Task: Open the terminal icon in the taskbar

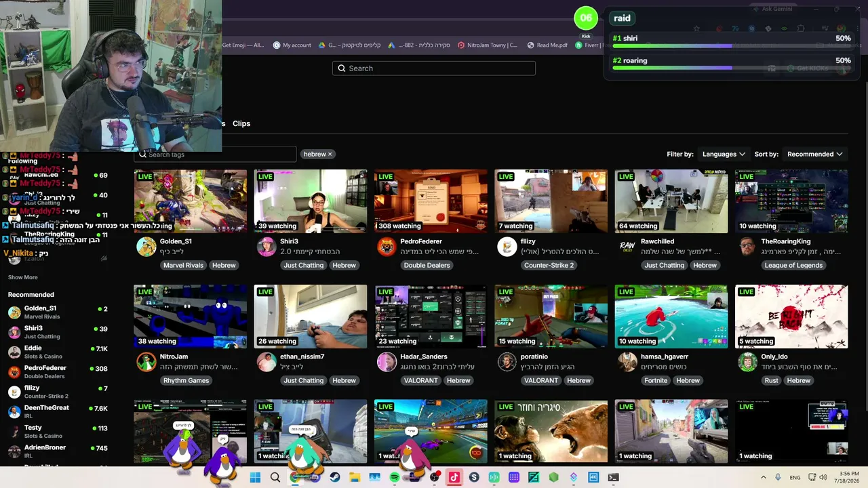Action: coord(613,477)
